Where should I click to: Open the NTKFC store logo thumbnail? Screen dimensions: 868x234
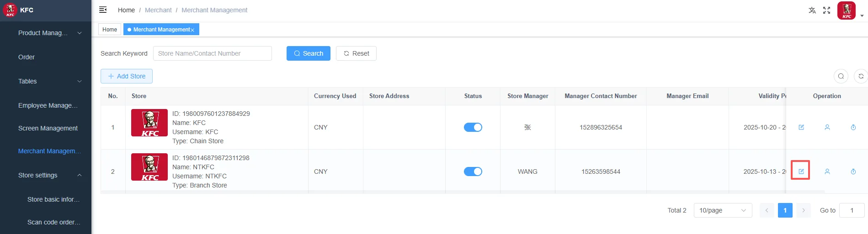(x=149, y=167)
